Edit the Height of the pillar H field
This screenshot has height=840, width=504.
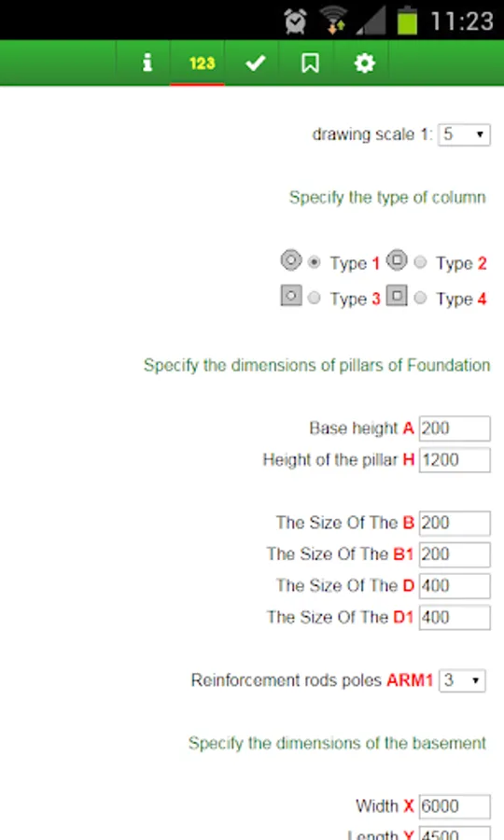455,460
